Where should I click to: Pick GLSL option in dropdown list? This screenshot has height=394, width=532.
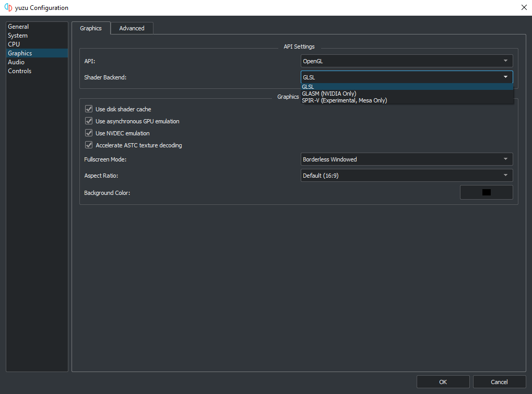(308, 87)
